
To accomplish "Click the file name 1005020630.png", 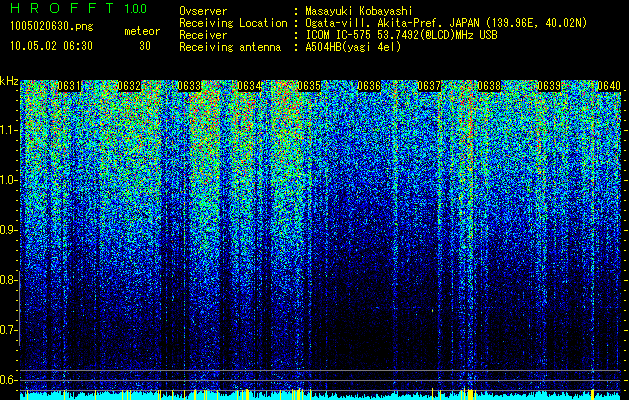I will coord(52,27).
